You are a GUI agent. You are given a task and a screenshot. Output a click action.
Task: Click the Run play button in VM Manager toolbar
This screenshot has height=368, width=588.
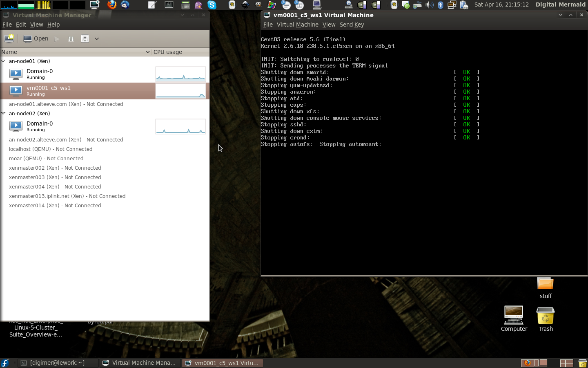[57, 39]
